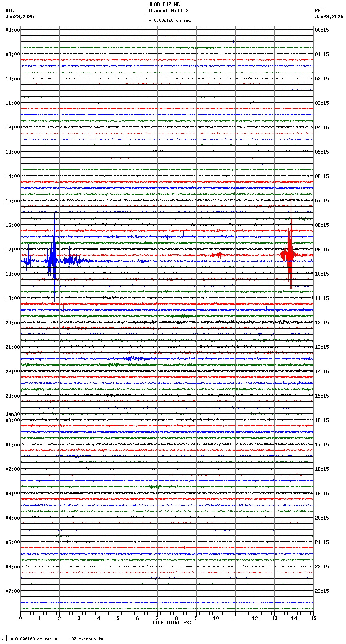Click the 23:15 PST row label
Viewport: 346px width, 644px height.
pos(322,591)
